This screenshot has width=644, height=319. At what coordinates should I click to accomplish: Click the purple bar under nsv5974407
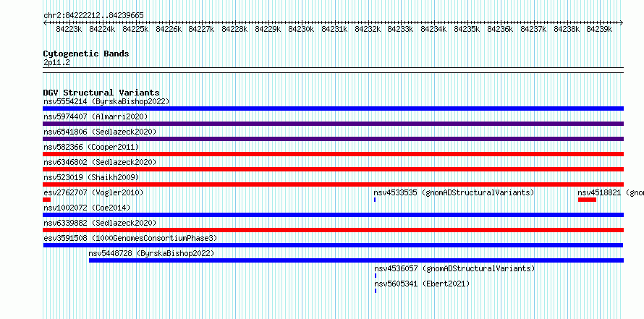click(333, 124)
